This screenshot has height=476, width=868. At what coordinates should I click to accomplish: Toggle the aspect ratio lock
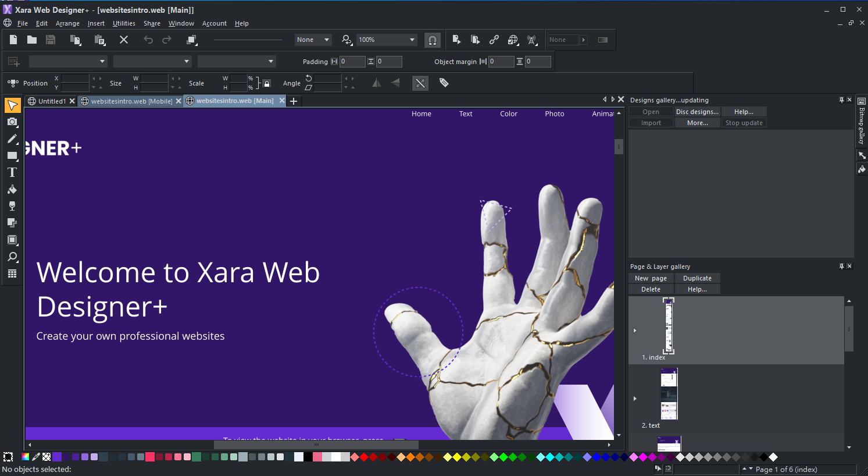coord(267,83)
